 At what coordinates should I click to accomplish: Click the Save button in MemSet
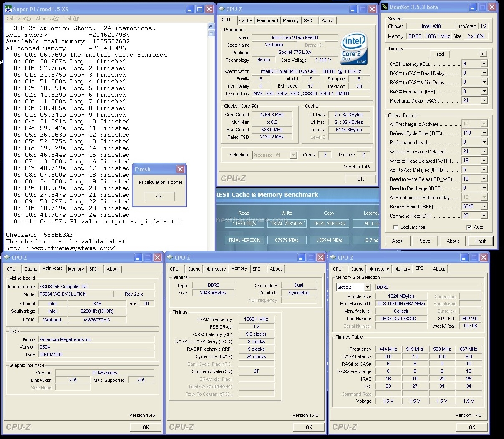[x=425, y=241]
